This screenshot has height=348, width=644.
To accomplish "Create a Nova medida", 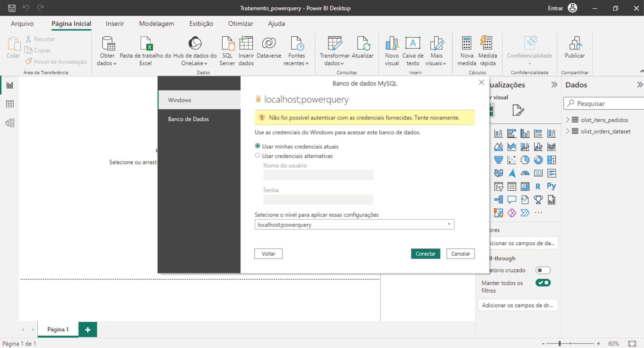I will 467,51.
